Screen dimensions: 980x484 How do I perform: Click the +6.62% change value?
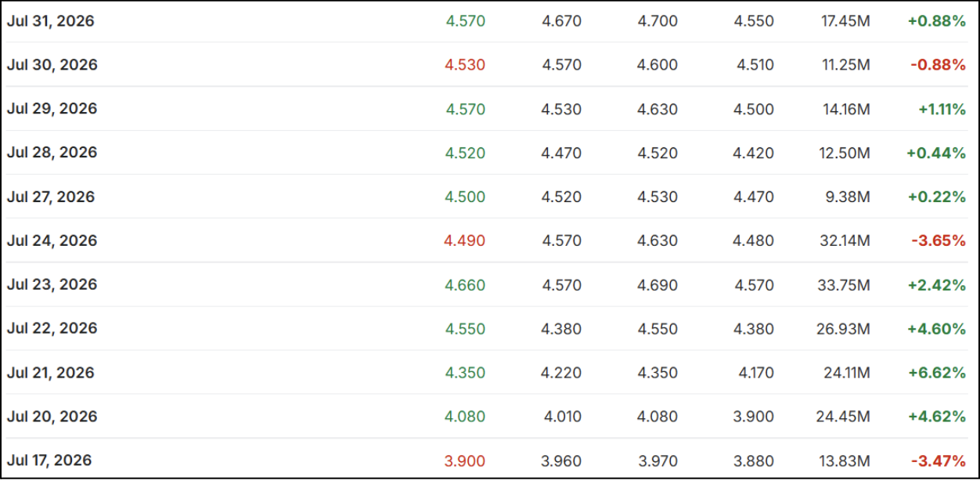[936, 373]
